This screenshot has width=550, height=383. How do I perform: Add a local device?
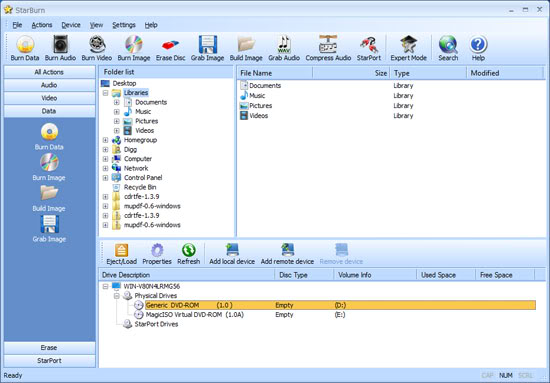(x=232, y=254)
